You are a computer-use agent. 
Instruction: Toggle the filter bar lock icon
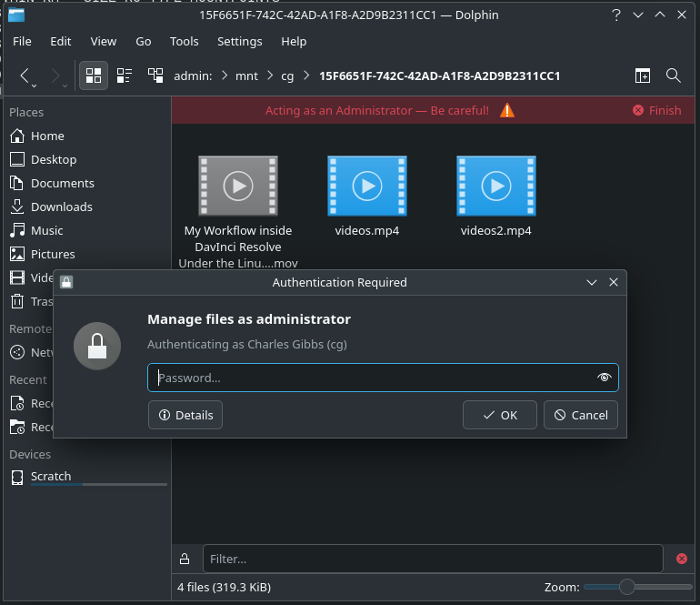click(x=185, y=559)
